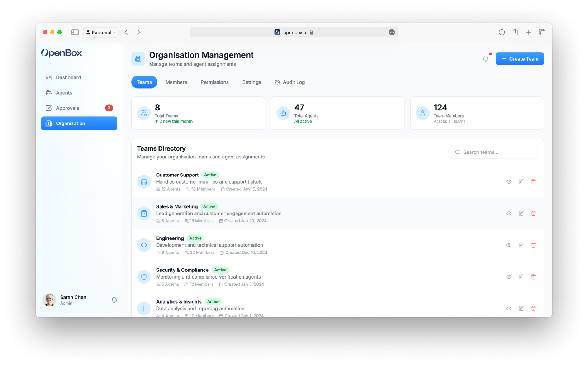This screenshot has width=588, height=366.
Task: Click the Create Team button
Action: [x=520, y=59]
